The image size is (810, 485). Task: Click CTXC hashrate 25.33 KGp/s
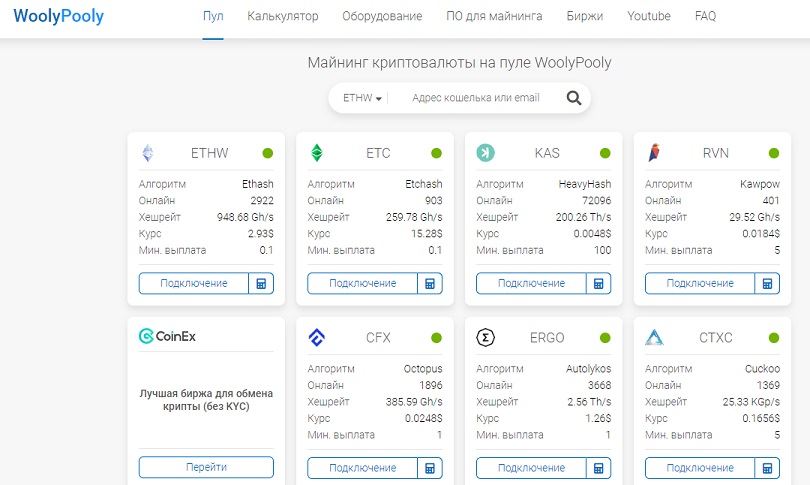(x=751, y=402)
